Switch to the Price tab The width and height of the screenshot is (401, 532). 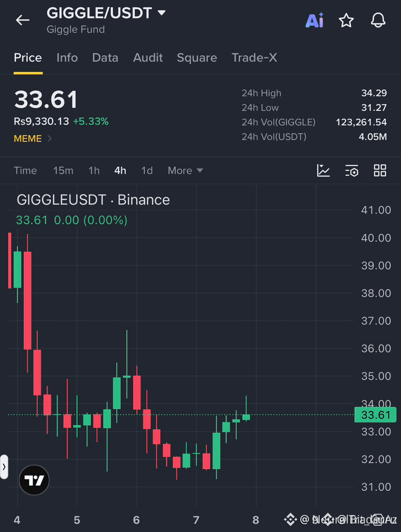click(28, 58)
